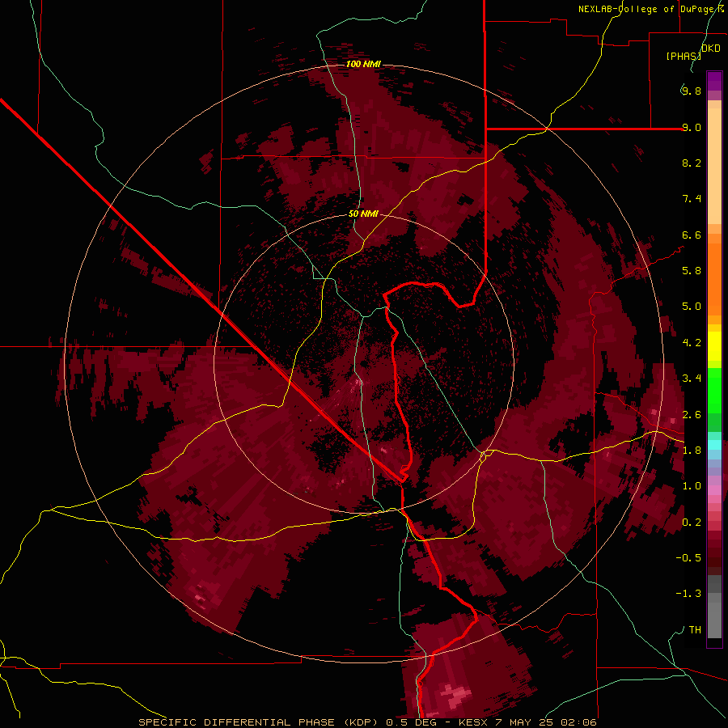Click the 6.6 value on color scale
The image size is (728, 728).
coord(692,235)
